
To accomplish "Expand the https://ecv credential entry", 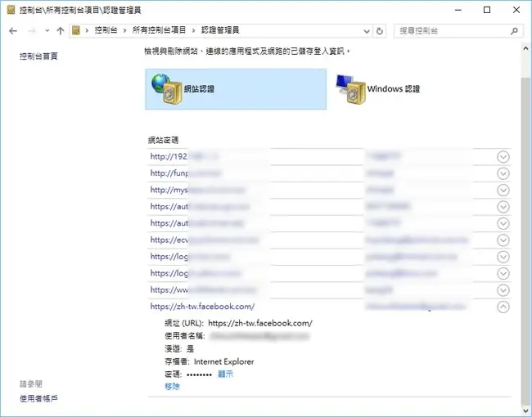I will [503, 240].
